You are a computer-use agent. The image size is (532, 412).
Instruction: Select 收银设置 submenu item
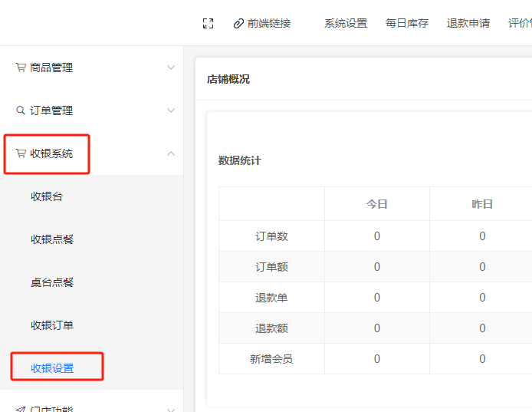pos(52,368)
